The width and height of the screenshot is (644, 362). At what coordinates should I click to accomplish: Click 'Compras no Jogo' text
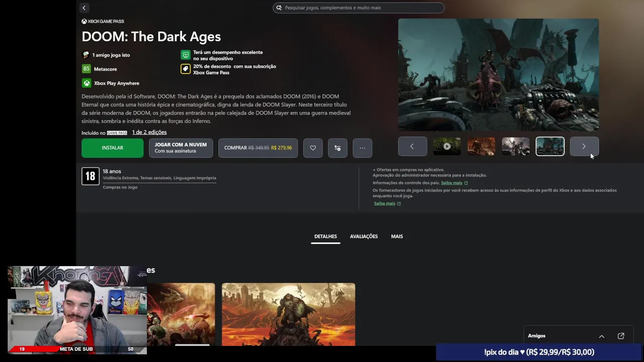click(x=120, y=188)
